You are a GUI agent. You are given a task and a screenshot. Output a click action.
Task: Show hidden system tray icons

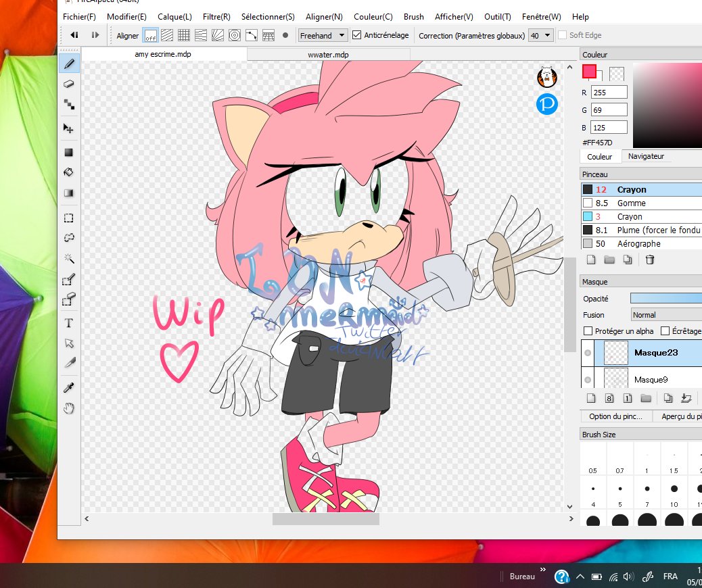(x=580, y=577)
